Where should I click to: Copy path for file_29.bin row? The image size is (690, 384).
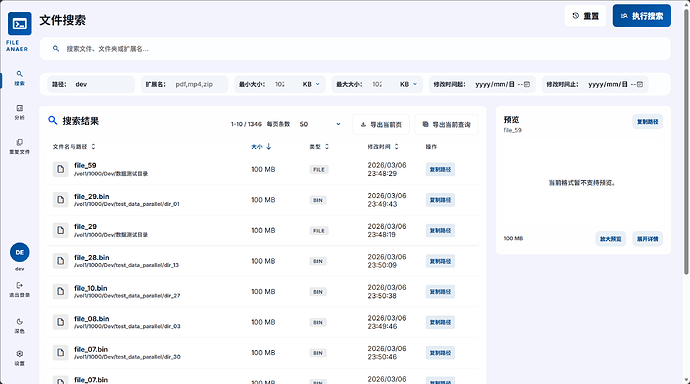point(440,200)
